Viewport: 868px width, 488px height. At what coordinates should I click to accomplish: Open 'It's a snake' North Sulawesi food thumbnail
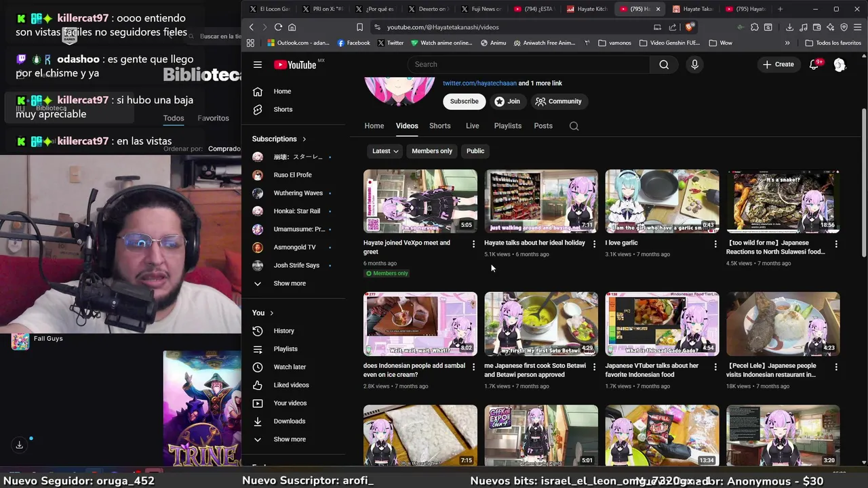click(x=783, y=201)
